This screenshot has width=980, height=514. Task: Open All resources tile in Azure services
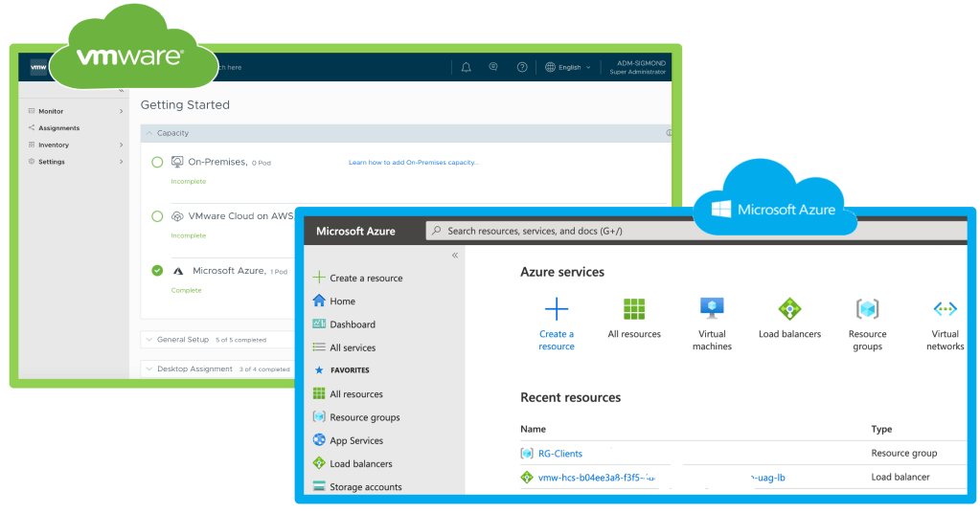tap(634, 317)
